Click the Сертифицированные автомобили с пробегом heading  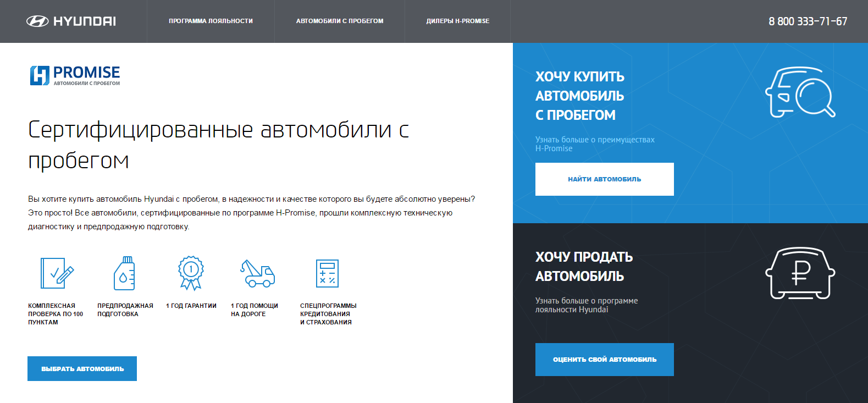(x=219, y=145)
